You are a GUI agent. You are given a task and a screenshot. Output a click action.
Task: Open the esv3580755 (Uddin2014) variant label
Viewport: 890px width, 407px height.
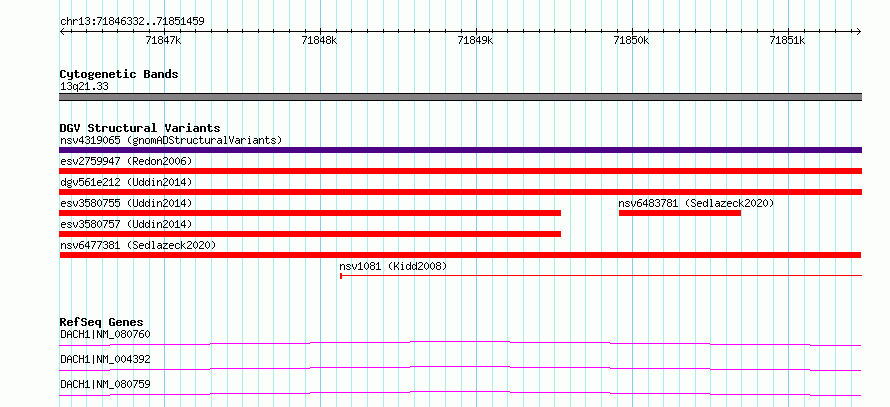tap(127, 203)
